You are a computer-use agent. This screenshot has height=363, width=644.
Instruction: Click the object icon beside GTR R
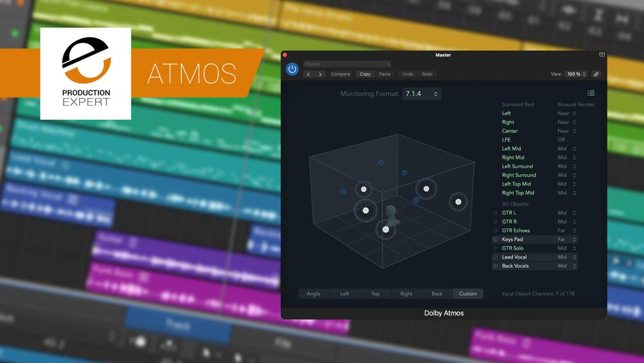click(x=495, y=222)
